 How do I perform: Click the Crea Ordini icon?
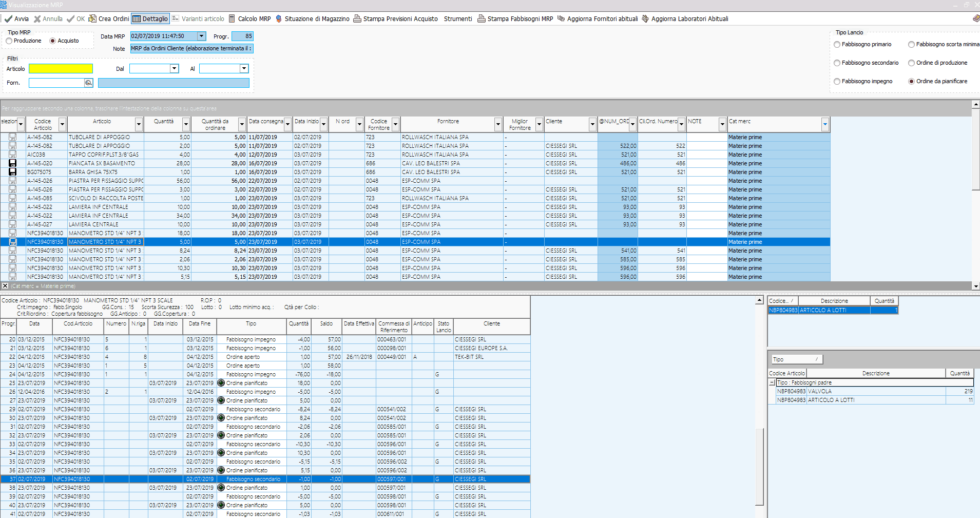tap(92, 19)
